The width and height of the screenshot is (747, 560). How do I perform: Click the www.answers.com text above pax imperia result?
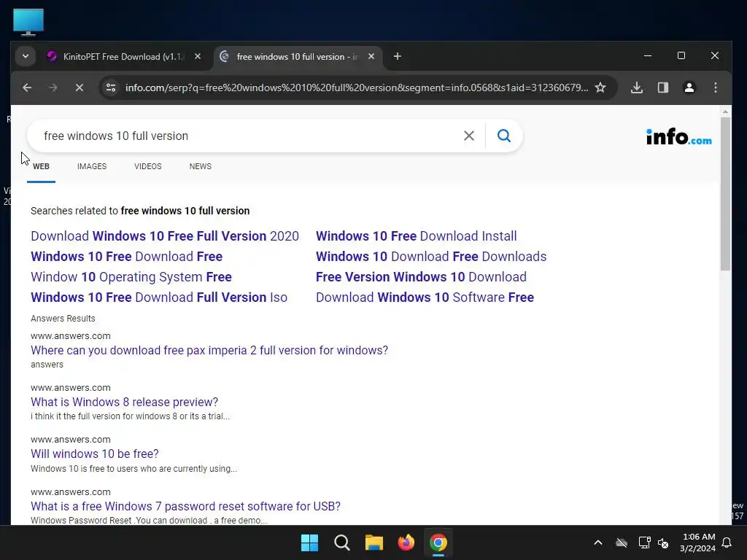tap(71, 336)
